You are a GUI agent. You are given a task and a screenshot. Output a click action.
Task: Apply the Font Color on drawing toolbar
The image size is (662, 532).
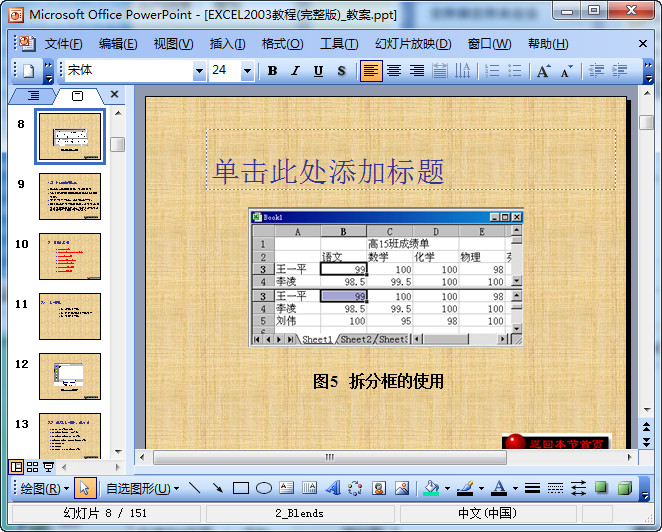coord(499,489)
